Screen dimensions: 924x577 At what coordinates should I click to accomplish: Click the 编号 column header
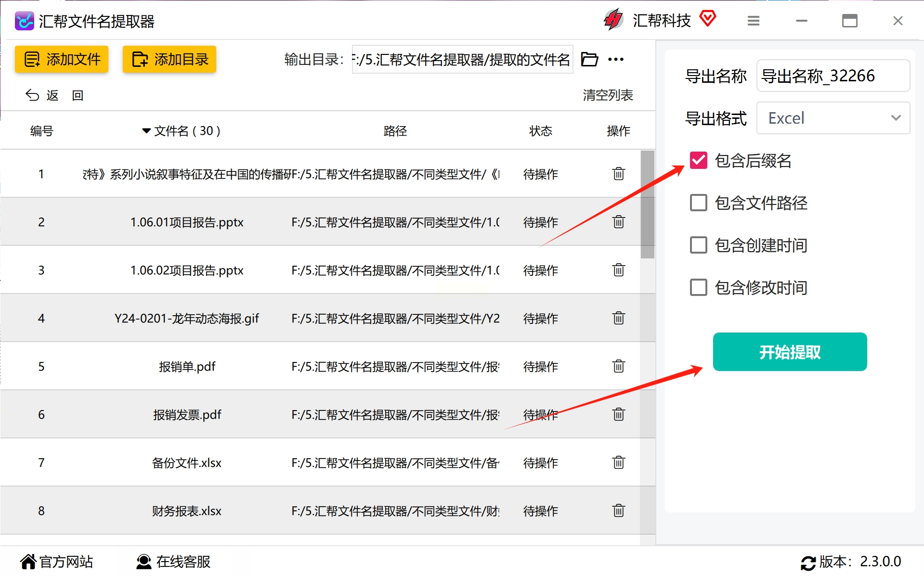tap(42, 131)
